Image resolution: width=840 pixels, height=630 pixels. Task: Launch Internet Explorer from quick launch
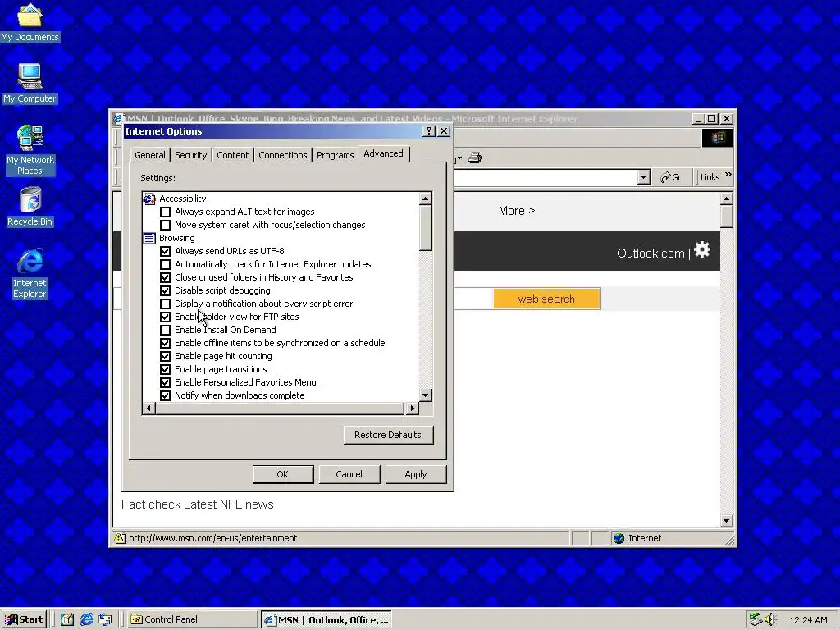pos(85,619)
